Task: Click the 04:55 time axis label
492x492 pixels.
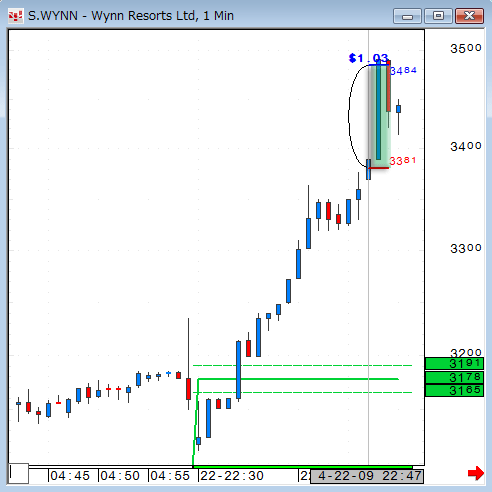Action: (x=170, y=476)
